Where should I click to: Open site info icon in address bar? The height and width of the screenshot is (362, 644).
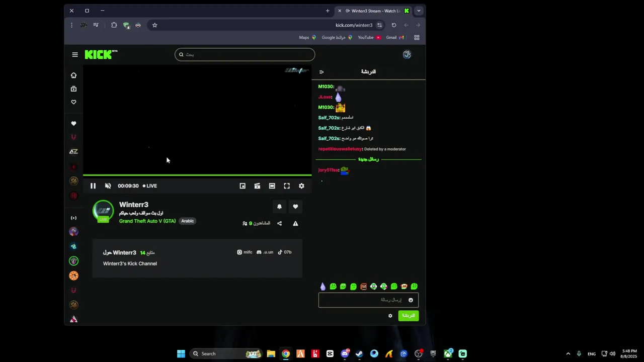(380, 25)
